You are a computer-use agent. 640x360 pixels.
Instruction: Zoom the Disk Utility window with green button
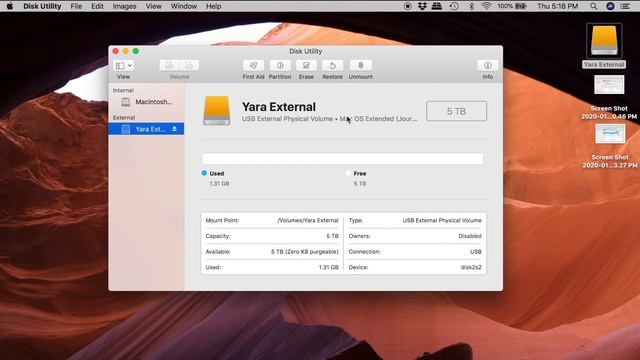pos(136,51)
